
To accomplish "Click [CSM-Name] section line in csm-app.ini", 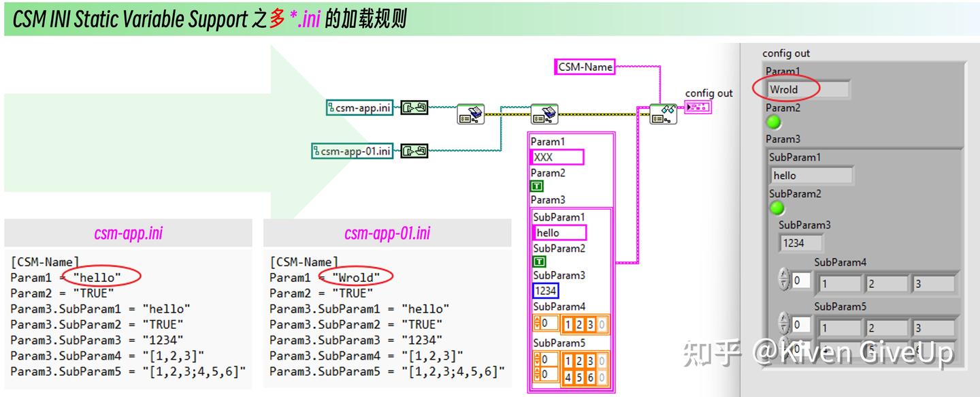I will click(x=45, y=261).
